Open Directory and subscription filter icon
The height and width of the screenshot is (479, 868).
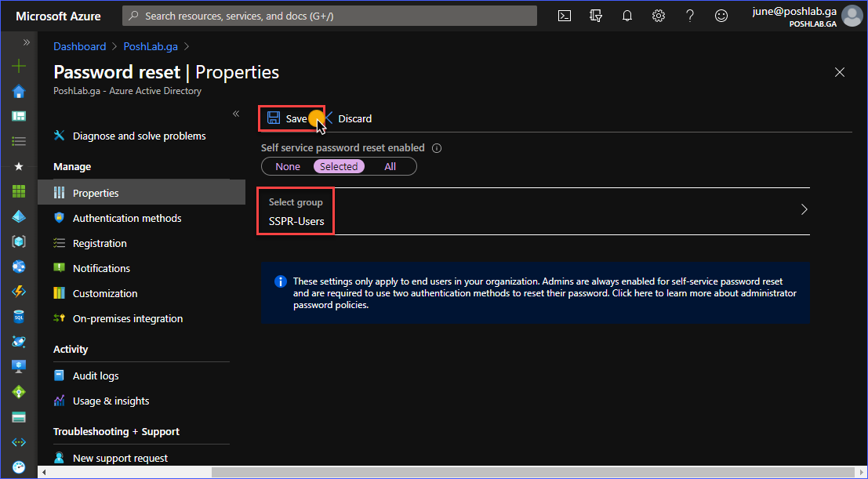596,16
